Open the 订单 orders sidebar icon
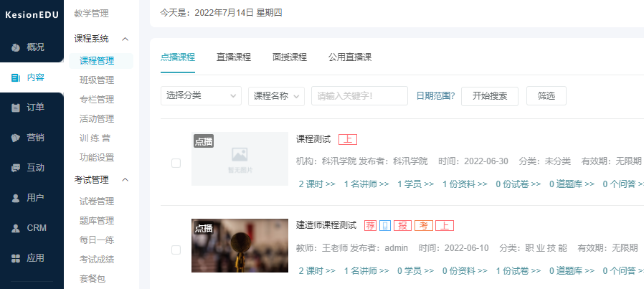Viewport: 644px width, 289px height. coord(16,108)
